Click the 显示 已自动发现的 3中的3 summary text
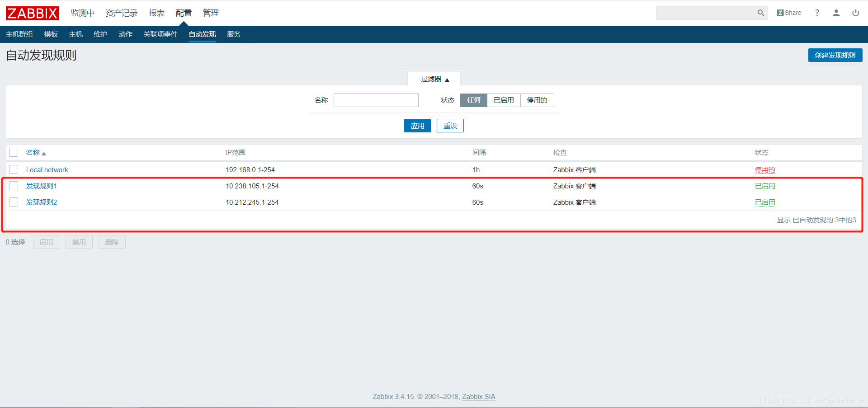The image size is (868, 408). click(816, 220)
